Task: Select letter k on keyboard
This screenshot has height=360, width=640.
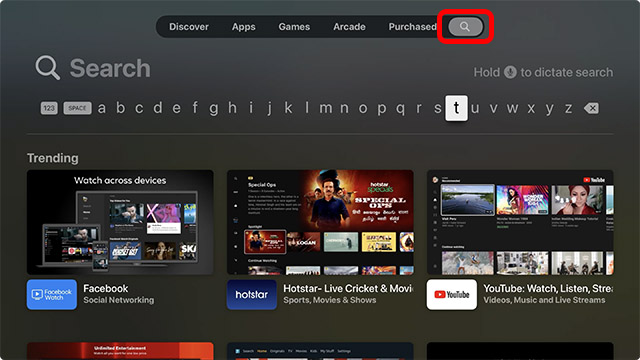Action: pyautogui.click(x=288, y=108)
